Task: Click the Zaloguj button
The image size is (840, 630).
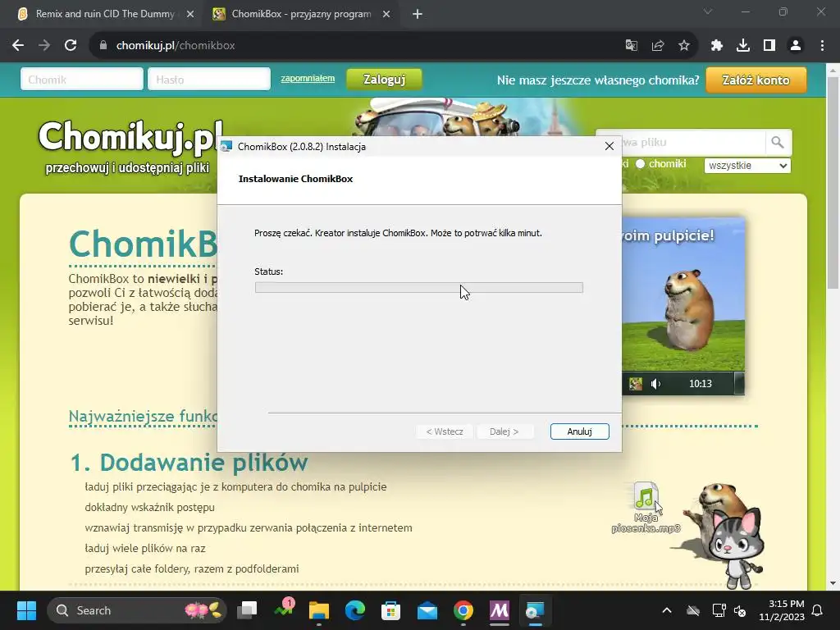Action: [384, 80]
